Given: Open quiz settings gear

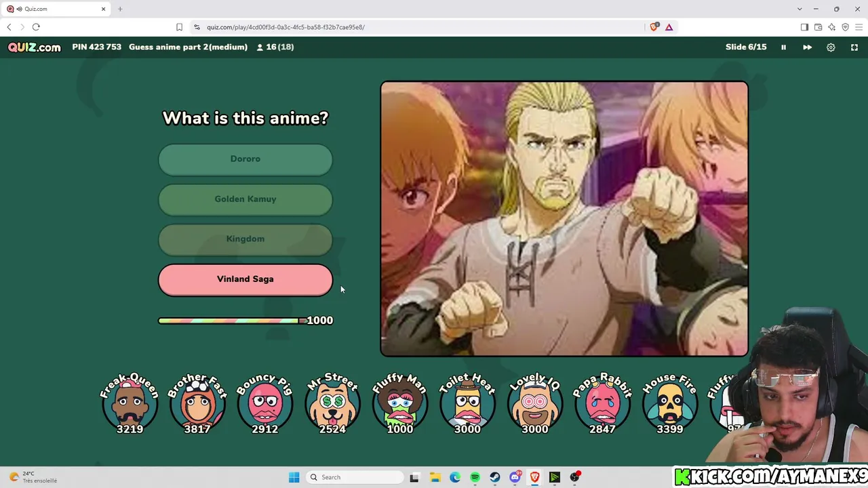Looking at the screenshot, I should 831,47.
